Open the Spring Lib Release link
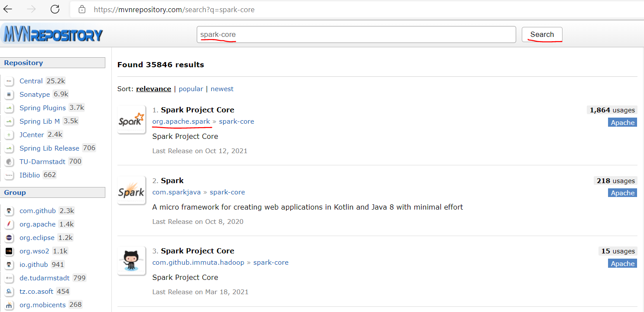Viewport: 644px width, 312px height. click(49, 148)
